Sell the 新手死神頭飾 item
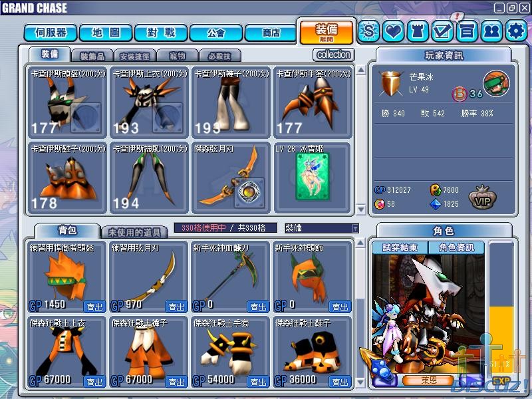The width and height of the screenshot is (532, 399). coord(340,307)
